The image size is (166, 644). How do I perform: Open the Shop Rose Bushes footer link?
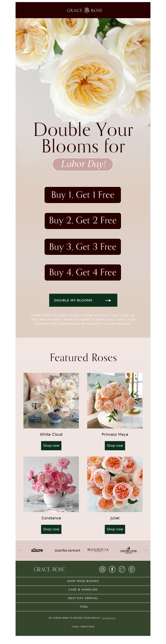coord(83,581)
